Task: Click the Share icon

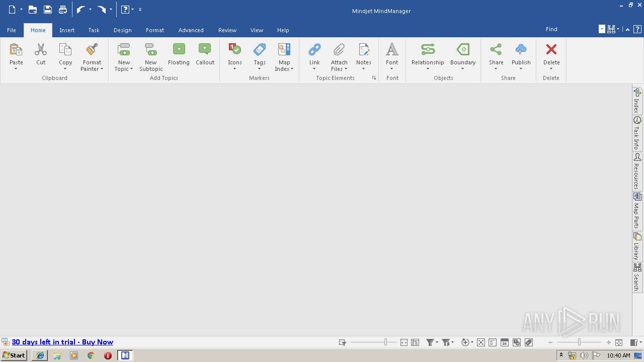Action: 496,49
